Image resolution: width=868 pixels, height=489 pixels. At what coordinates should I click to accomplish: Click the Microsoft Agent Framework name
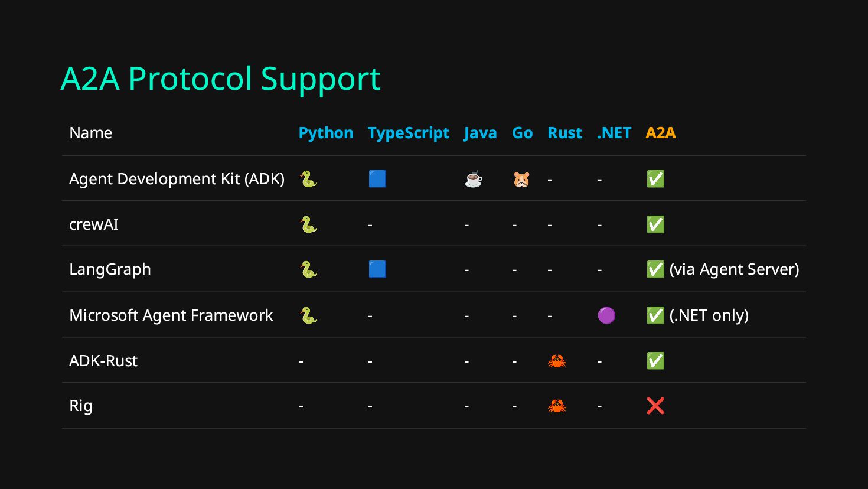click(171, 315)
